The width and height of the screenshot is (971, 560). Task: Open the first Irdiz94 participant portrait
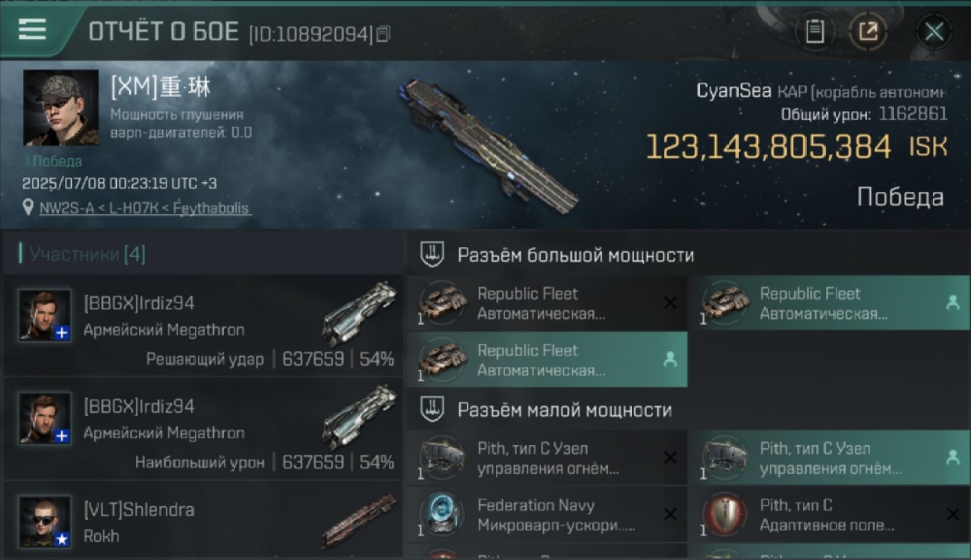coord(45,316)
